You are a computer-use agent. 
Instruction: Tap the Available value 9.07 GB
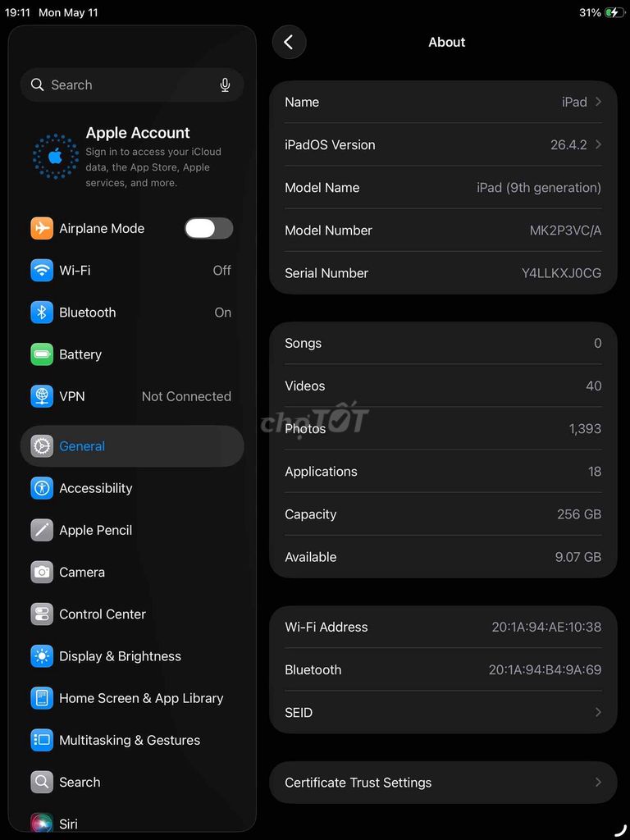pyautogui.click(x=578, y=557)
